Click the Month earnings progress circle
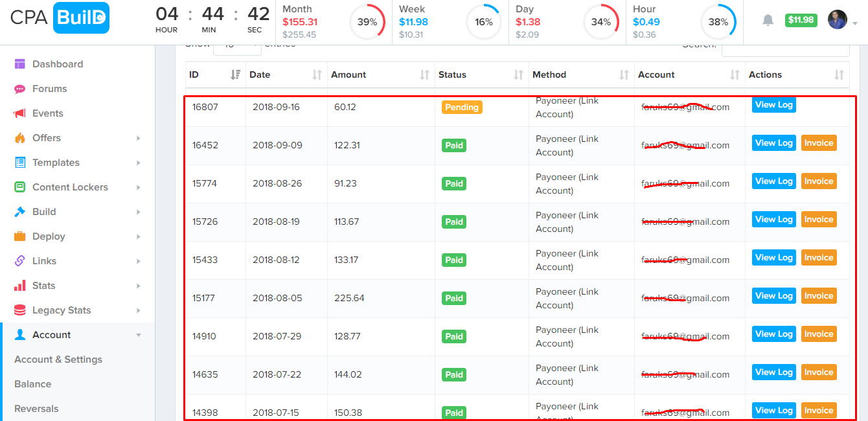The image size is (868, 421). tap(367, 22)
